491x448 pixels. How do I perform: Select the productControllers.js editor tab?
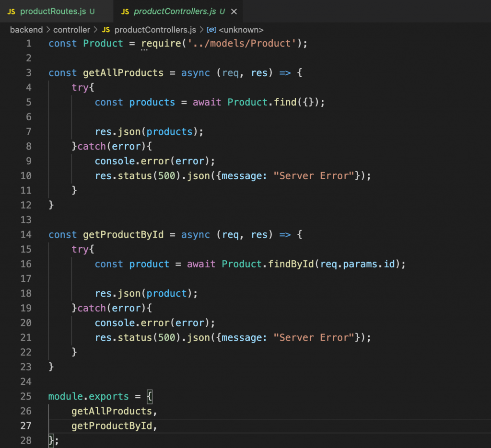pos(178,11)
